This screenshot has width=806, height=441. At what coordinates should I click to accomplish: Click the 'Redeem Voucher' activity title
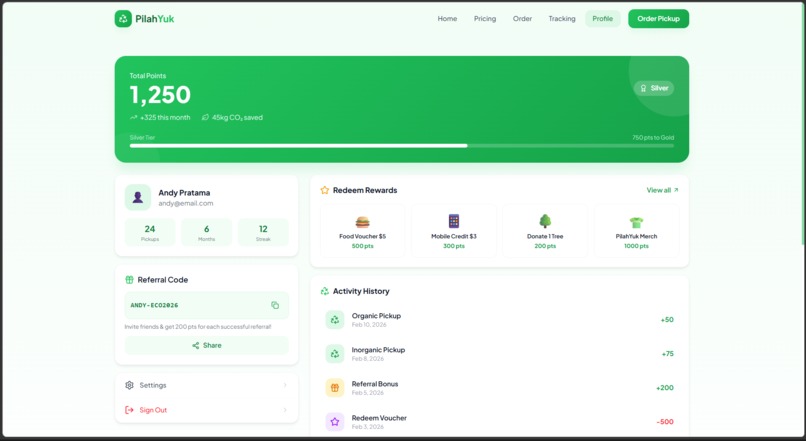[379, 418]
